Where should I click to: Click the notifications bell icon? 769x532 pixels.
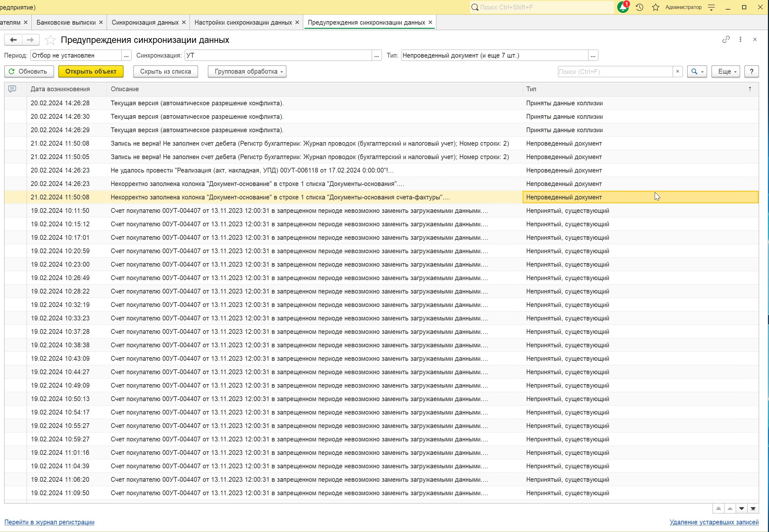[x=622, y=7]
